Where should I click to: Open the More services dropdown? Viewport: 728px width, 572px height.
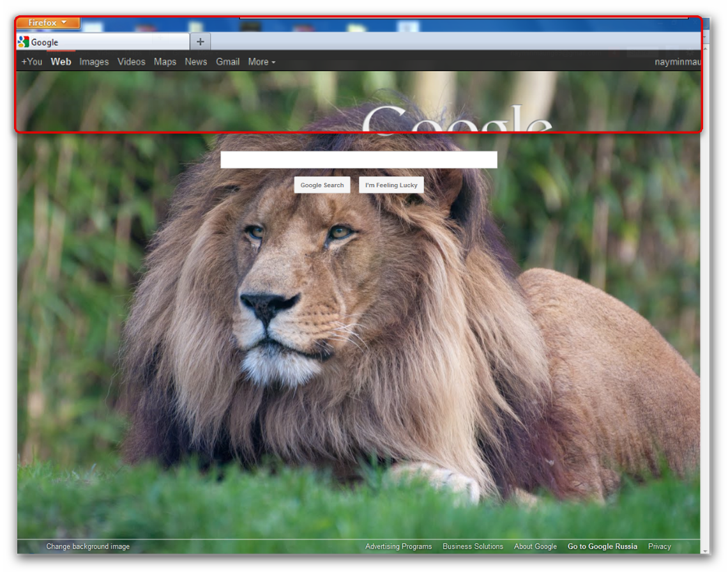pos(261,61)
